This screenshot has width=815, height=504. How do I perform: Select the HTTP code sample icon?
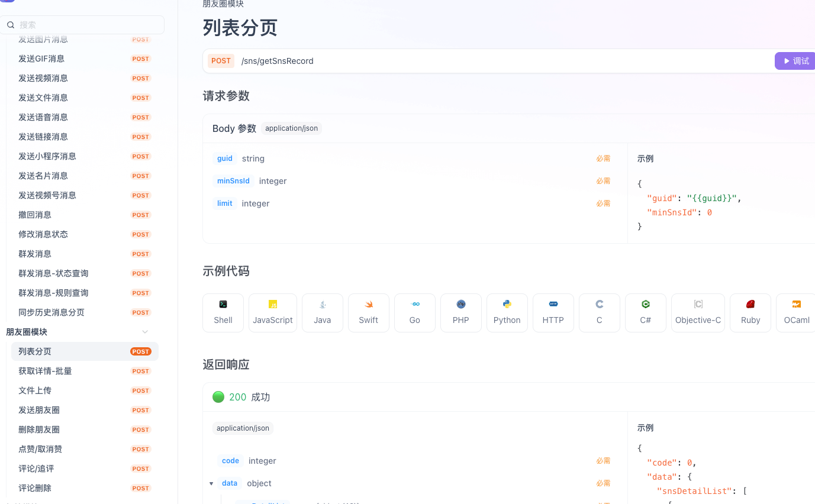(x=553, y=312)
